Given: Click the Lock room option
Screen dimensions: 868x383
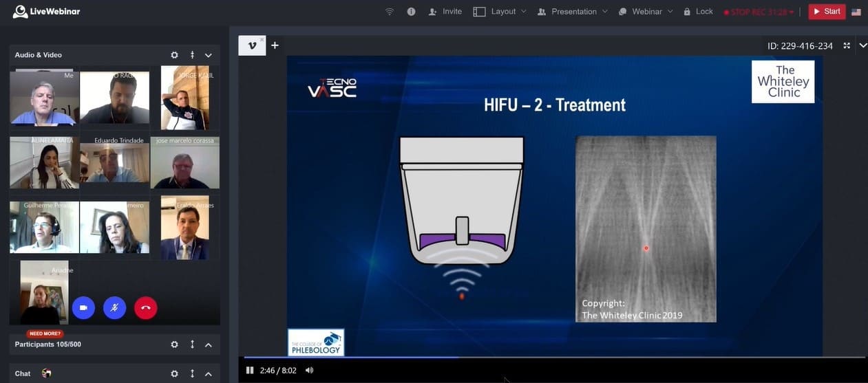Looking at the screenshot, I should [698, 12].
